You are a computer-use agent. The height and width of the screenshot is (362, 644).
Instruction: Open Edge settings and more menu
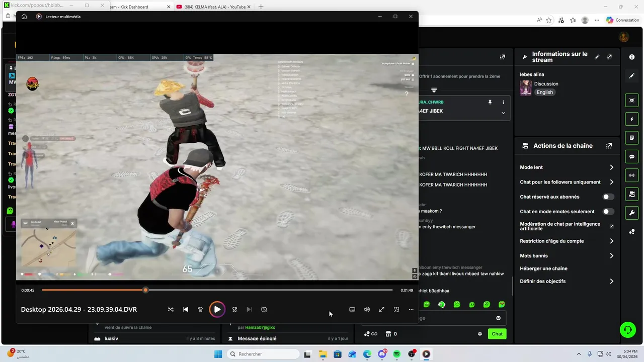(x=597, y=20)
